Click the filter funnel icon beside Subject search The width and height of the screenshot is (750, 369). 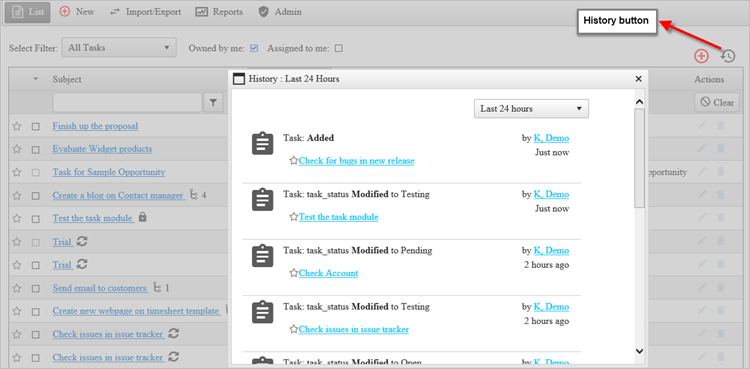pos(213,102)
